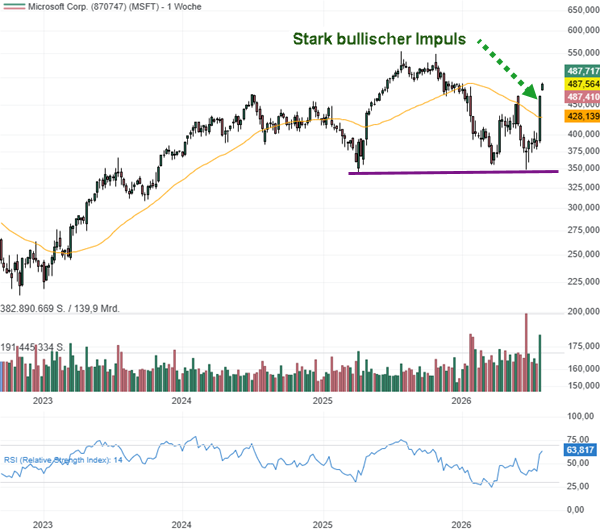Click the 250,000 price axis label
The height and width of the screenshot is (532, 600).
point(584,254)
